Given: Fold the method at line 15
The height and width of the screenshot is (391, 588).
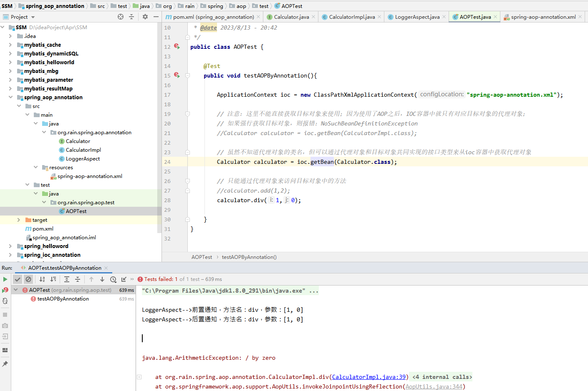Looking at the screenshot, I should coord(188,76).
